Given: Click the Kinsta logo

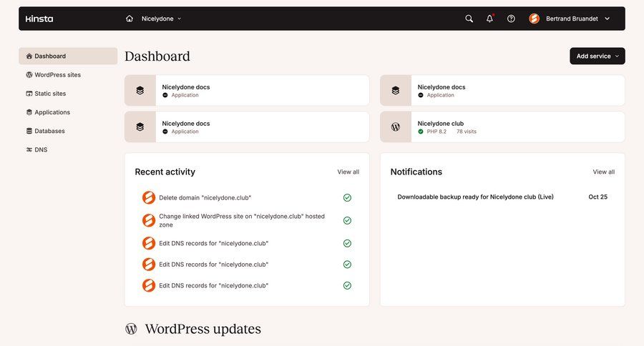Looking at the screenshot, I should pos(39,19).
